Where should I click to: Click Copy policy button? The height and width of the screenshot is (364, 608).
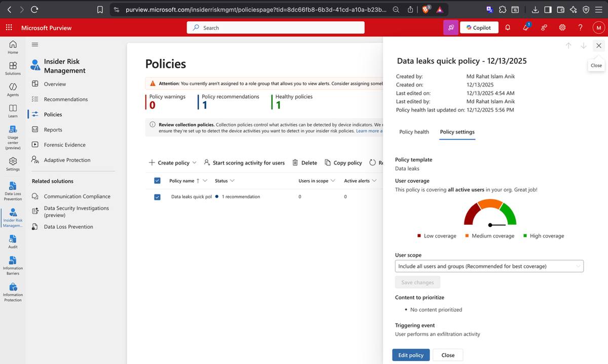point(343,163)
